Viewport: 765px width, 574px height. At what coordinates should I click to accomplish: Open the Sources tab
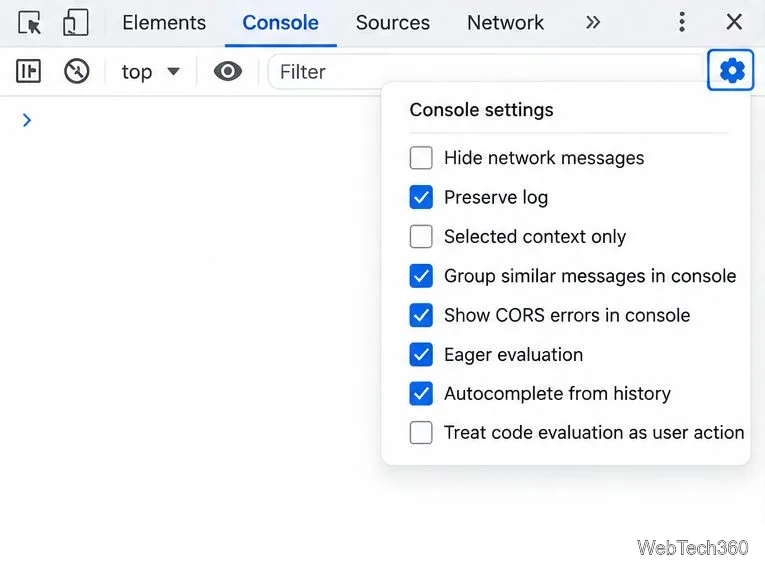[x=393, y=22]
